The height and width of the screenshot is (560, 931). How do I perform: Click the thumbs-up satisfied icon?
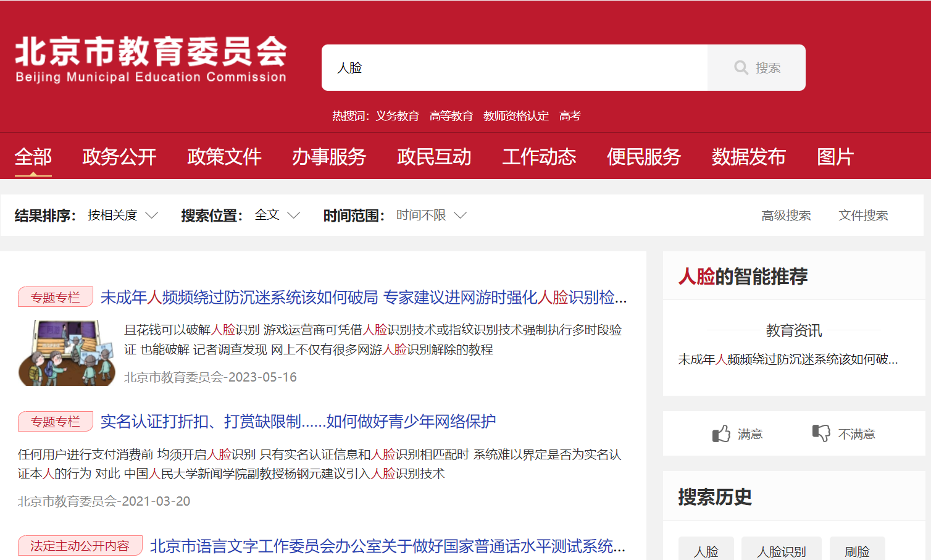(721, 434)
